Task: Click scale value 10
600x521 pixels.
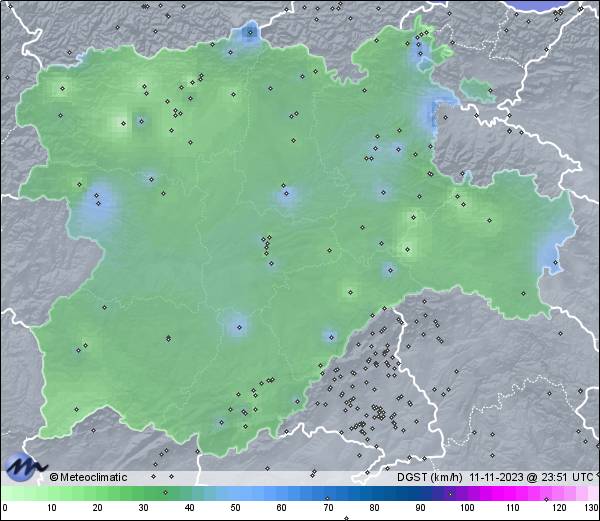Action: point(52,508)
